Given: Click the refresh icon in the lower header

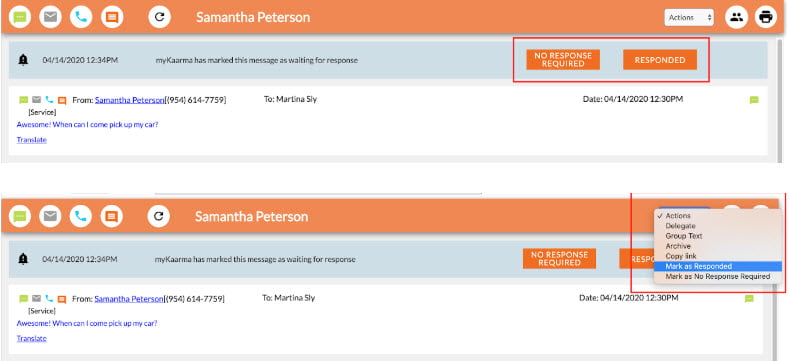Looking at the screenshot, I should 159,216.
